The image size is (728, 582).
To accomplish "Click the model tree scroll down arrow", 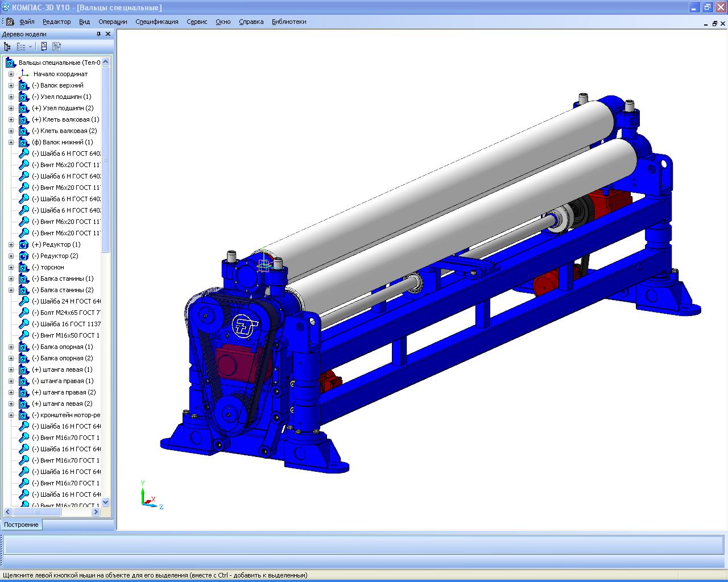I will [106, 502].
